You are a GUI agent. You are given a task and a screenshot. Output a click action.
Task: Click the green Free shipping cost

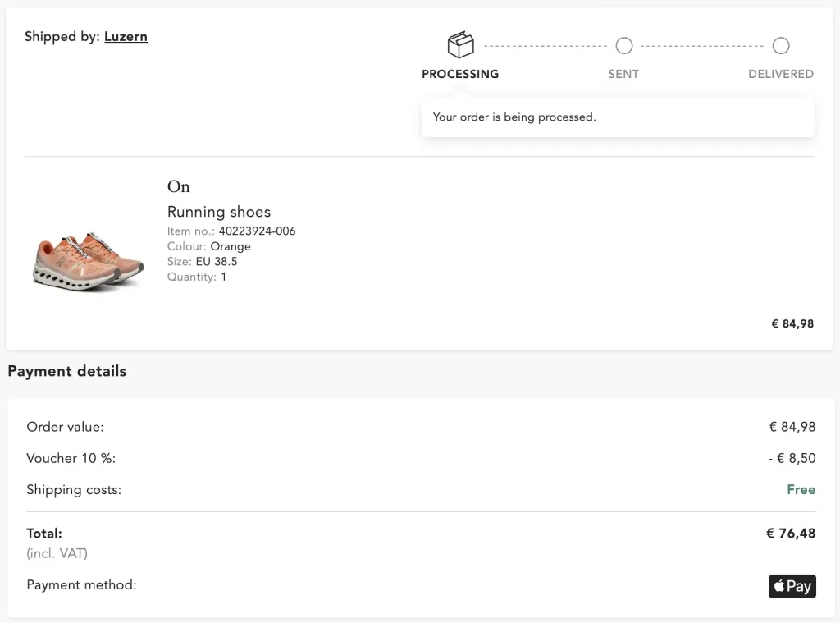pos(801,489)
